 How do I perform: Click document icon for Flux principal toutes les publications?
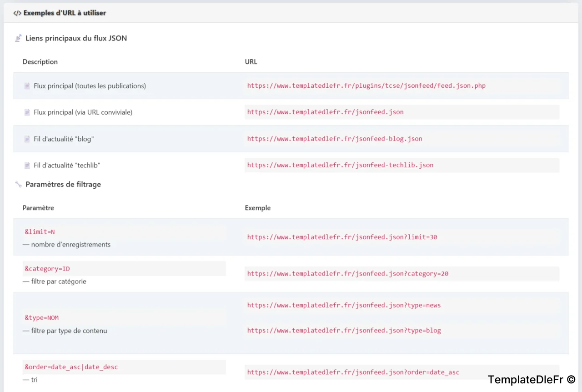click(x=27, y=86)
